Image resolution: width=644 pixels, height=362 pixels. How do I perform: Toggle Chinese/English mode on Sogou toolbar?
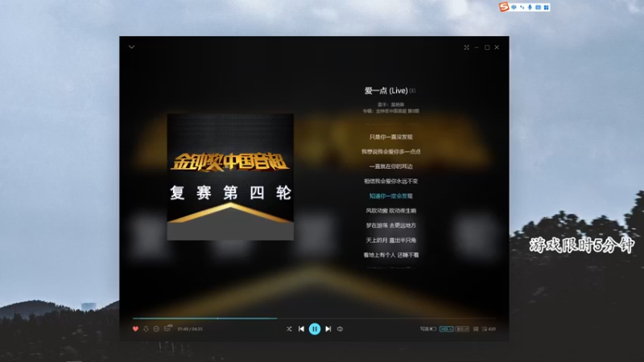click(x=514, y=7)
